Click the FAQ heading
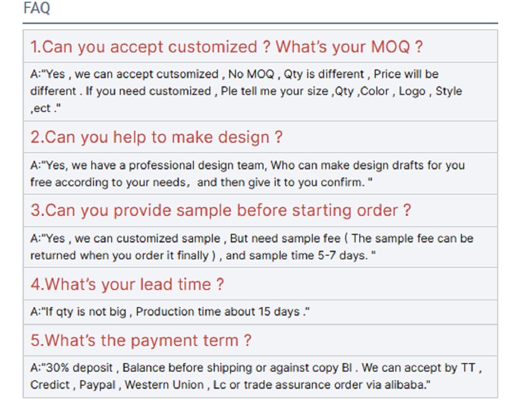 37,8
